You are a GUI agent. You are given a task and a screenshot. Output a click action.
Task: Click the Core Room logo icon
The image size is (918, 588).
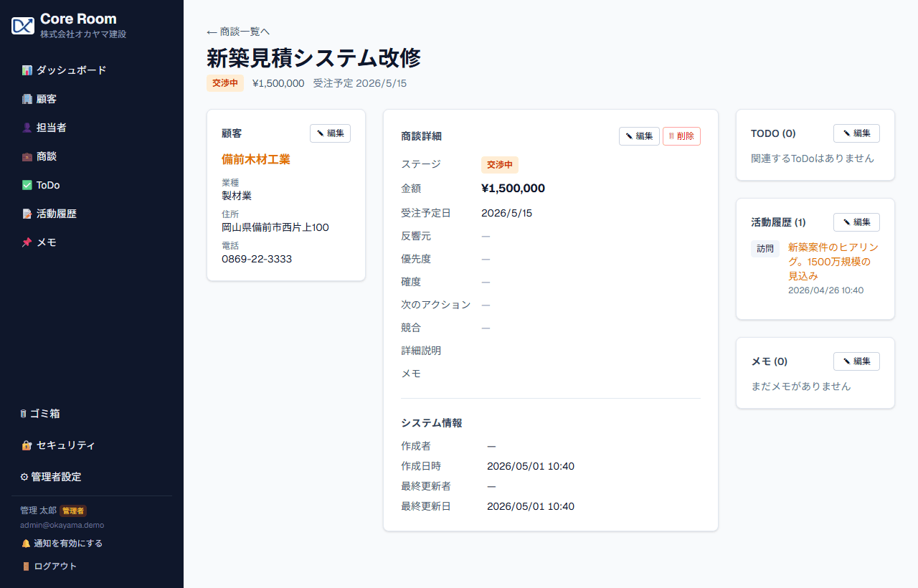[x=23, y=26]
